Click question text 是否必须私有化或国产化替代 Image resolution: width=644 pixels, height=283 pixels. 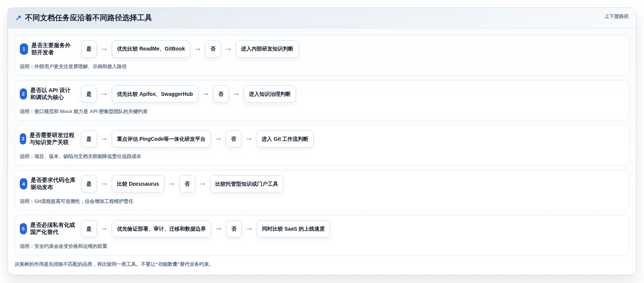pos(53,229)
